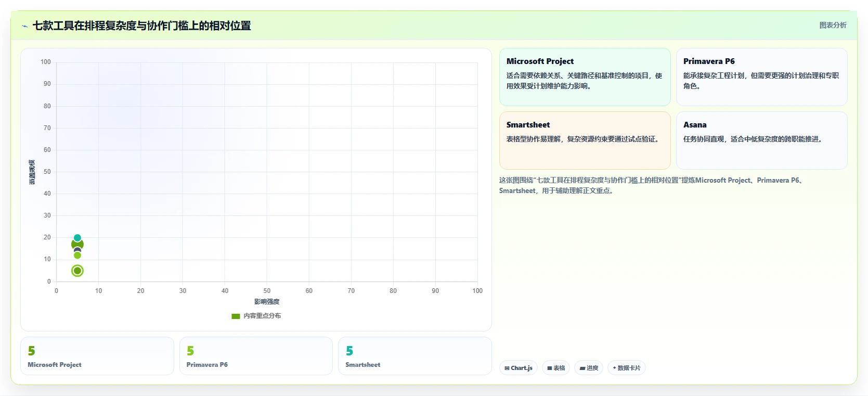This screenshot has height=396, width=868.
Task: Click the 内容重点分布 legend label
Action: (262, 316)
